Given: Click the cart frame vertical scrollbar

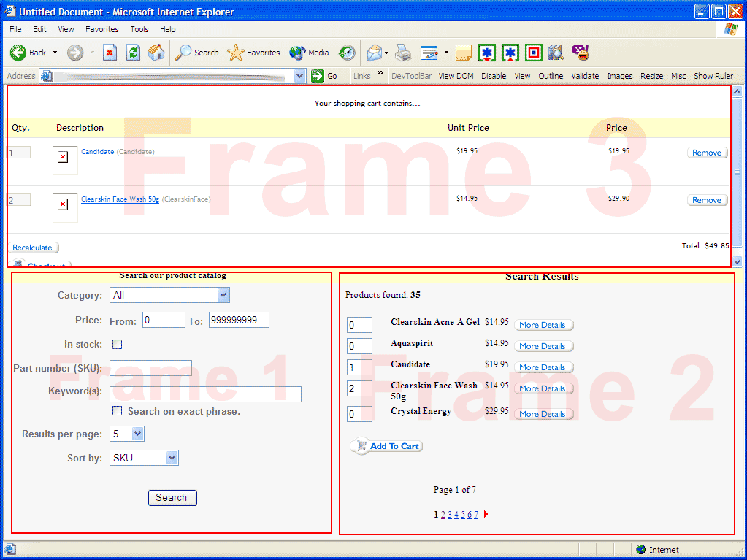Looking at the screenshot, I should 737,173.
